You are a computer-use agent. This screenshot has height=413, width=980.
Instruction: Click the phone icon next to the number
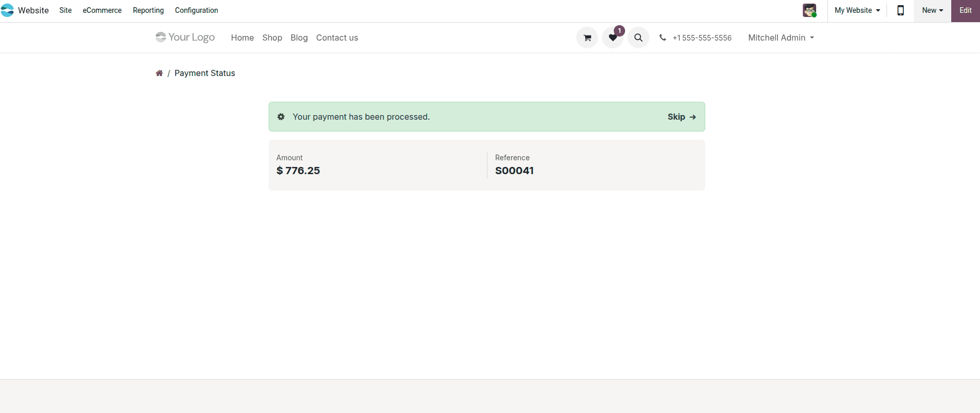coord(662,37)
